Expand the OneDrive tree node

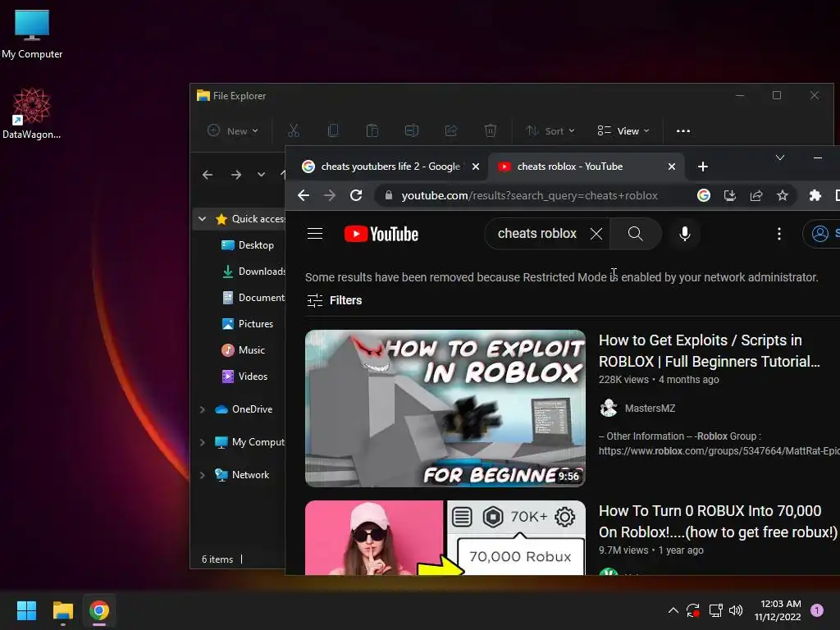202,409
